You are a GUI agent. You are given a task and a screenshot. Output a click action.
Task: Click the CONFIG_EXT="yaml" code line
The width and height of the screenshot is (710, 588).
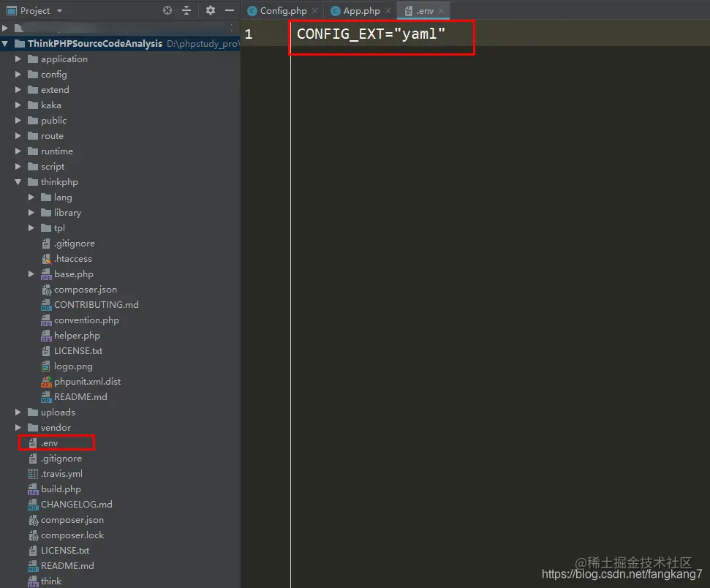tap(371, 34)
